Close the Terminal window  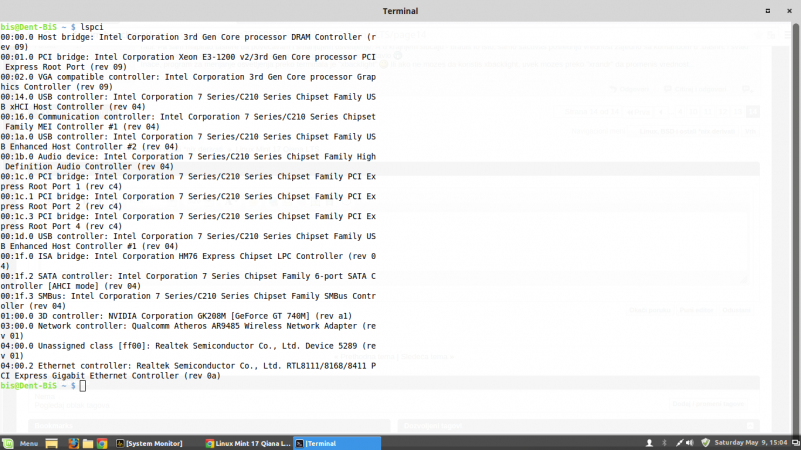[789, 11]
